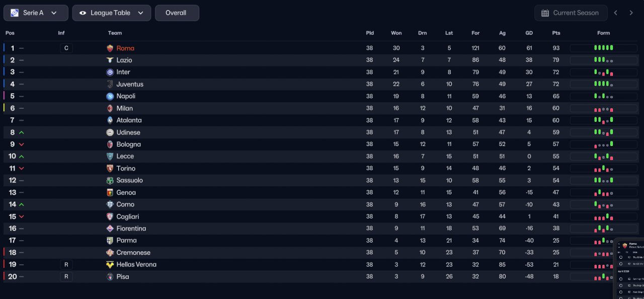This screenshot has width=644, height=299.
Task: Click the Lazio club crest icon
Action: 110,60
